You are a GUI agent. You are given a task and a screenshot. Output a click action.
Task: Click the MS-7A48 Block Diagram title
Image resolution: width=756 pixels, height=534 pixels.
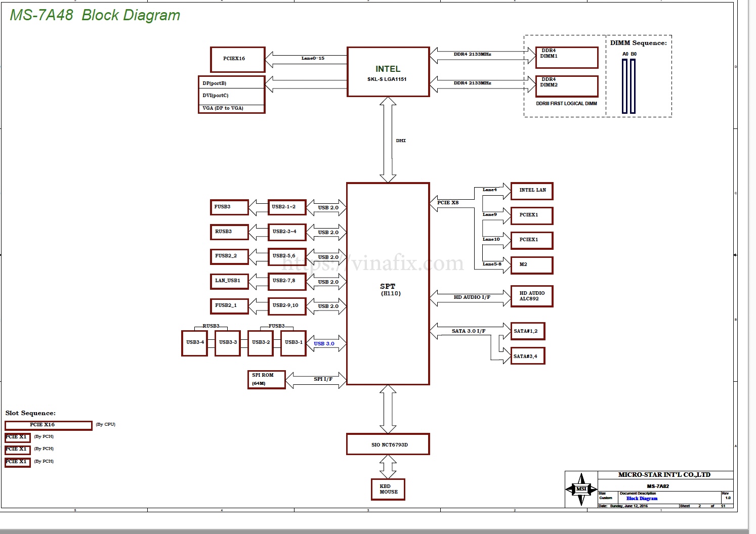(x=95, y=15)
